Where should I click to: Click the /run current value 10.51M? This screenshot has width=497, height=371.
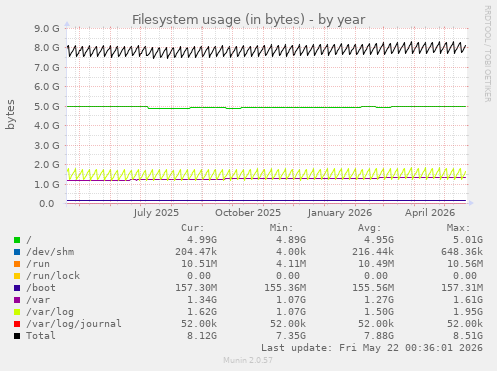[199, 264]
